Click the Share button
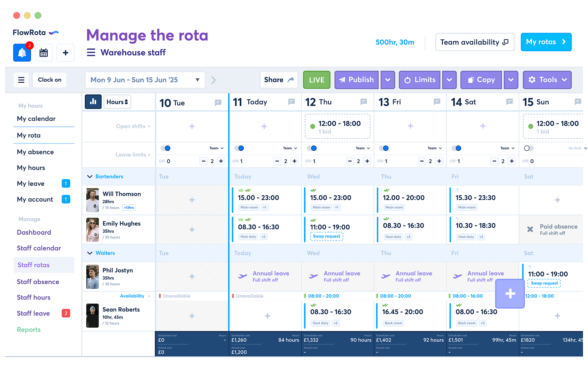The height and width of the screenshot is (373, 588). 279,80
